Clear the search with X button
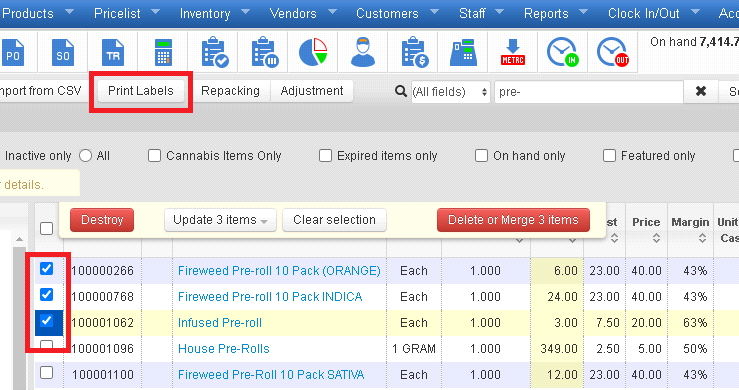The width and height of the screenshot is (739, 390). [x=701, y=91]
